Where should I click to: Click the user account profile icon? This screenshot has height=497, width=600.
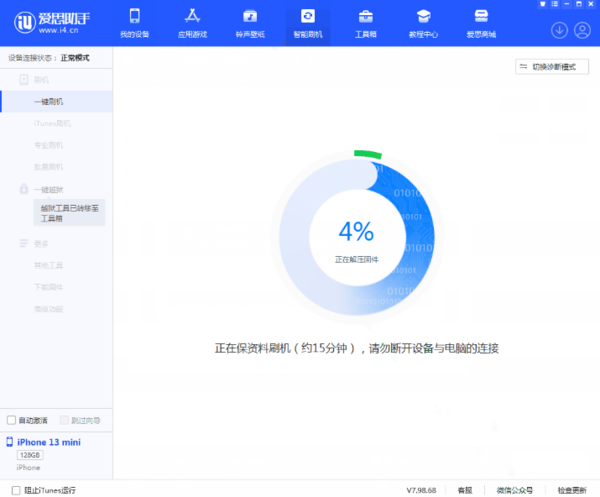pos(582,30)
